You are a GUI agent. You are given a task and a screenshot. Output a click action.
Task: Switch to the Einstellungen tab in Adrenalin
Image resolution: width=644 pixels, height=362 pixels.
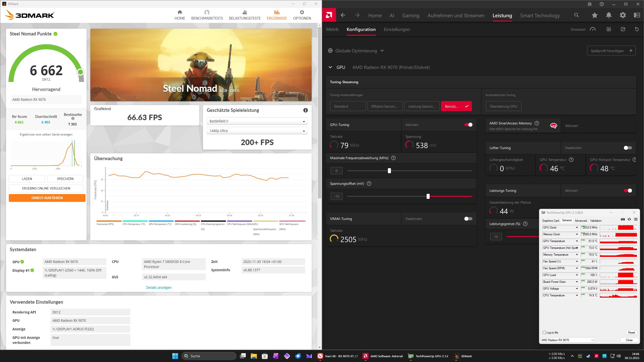[x=397, y=29]
